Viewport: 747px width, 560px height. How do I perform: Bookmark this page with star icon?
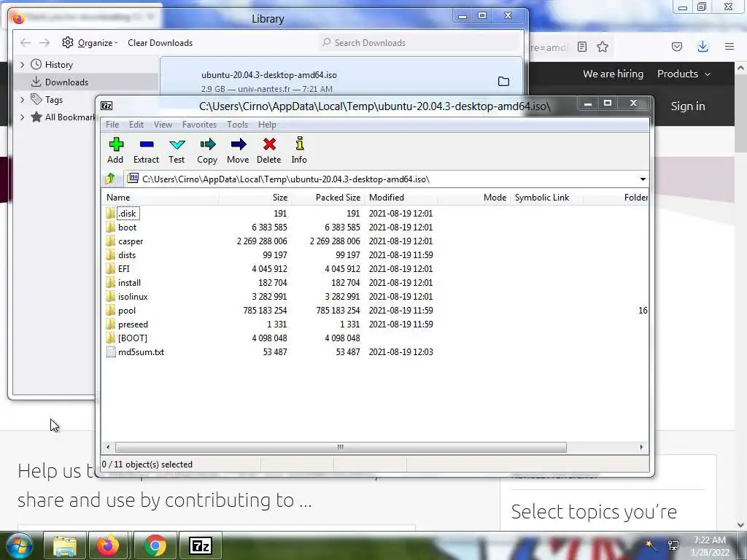click(x=603, y=47)
